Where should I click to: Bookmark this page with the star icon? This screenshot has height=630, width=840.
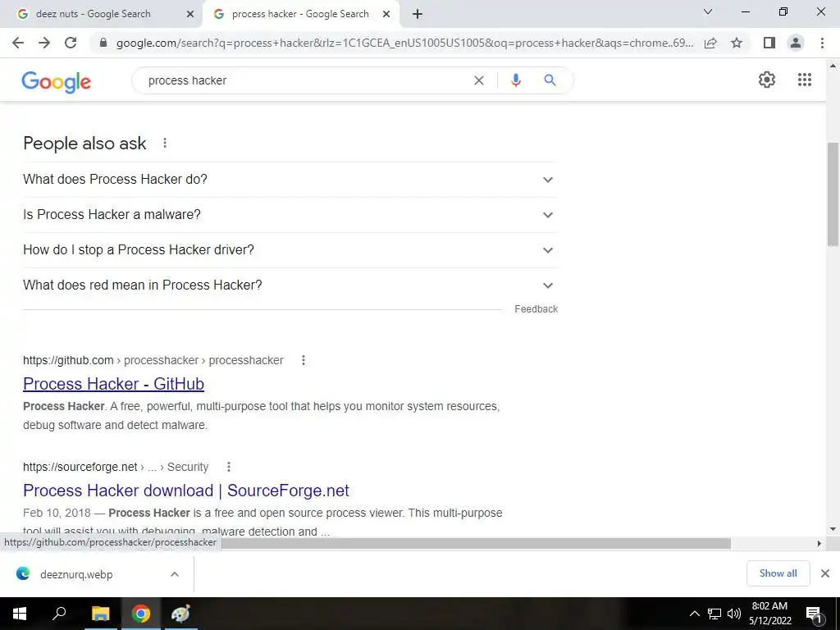pyautogui.click(x=737, y=43)
